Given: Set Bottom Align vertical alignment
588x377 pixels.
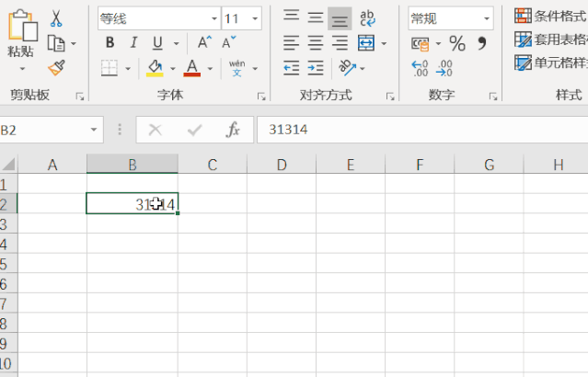Looking at the screenshot, I should [340, 18].
